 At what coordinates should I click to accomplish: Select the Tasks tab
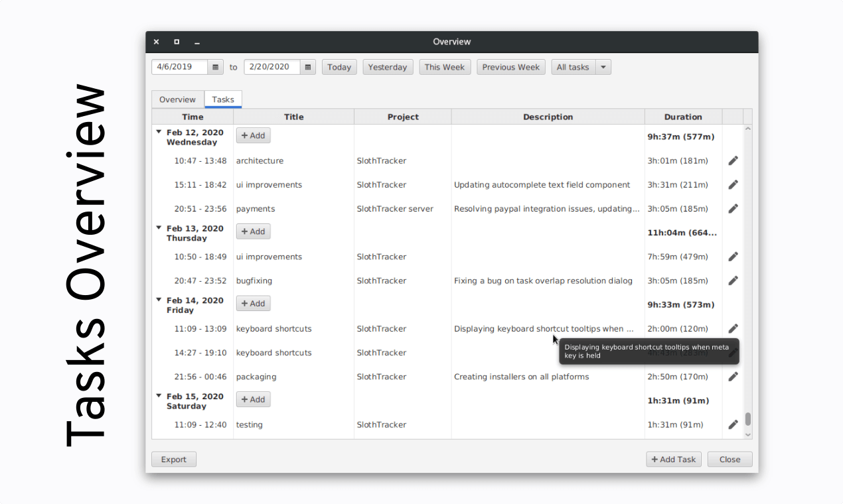pos(223,99)
